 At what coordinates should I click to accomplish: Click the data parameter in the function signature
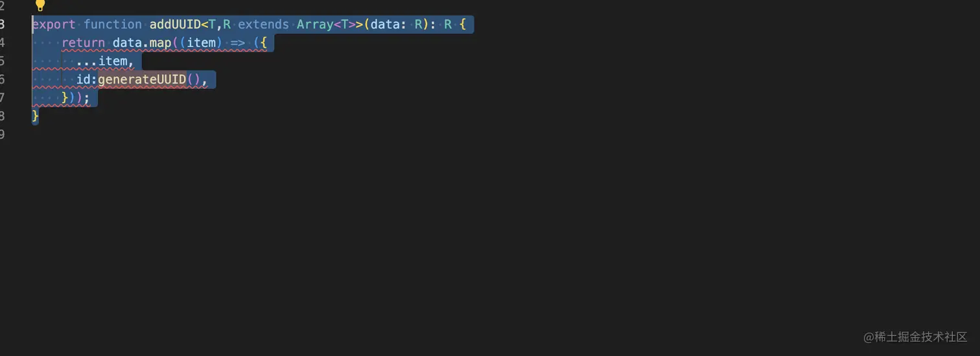click(x=385, y=25)
